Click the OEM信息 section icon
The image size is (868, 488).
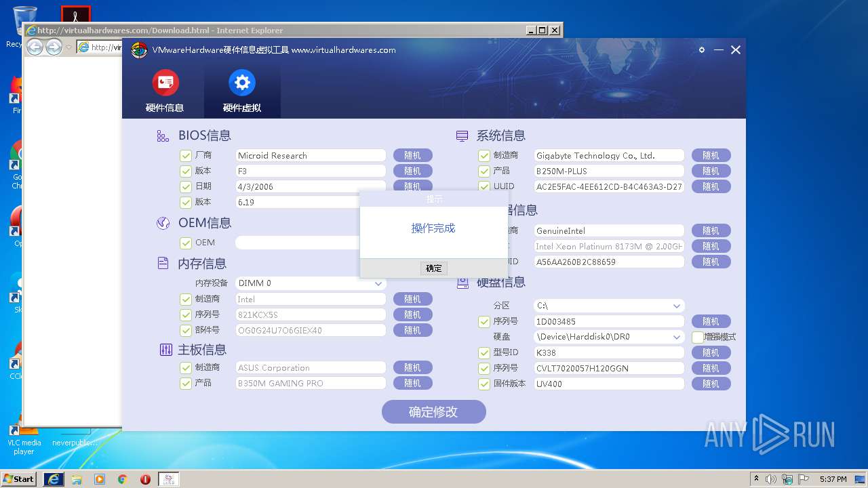(163, 223)
